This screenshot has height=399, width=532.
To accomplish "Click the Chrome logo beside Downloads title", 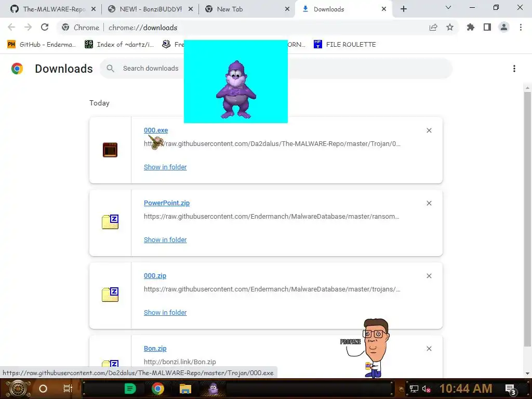I will [x=17, y=69].
